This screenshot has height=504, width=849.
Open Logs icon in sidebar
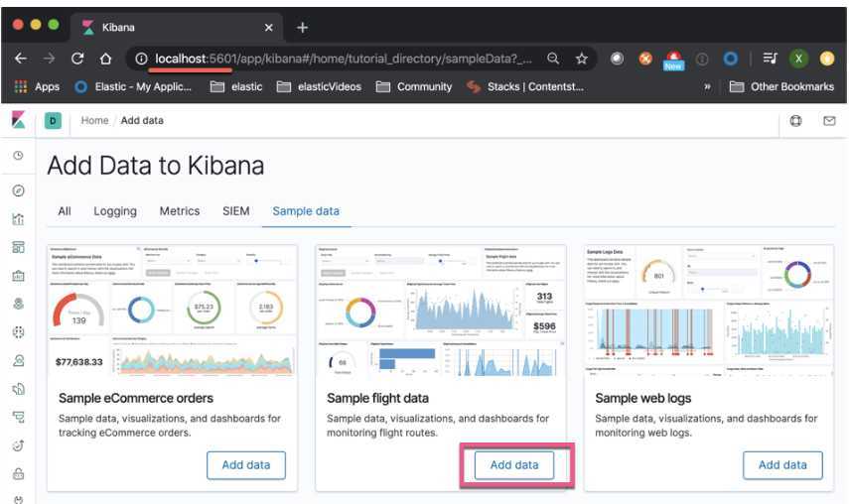(19, 389)
